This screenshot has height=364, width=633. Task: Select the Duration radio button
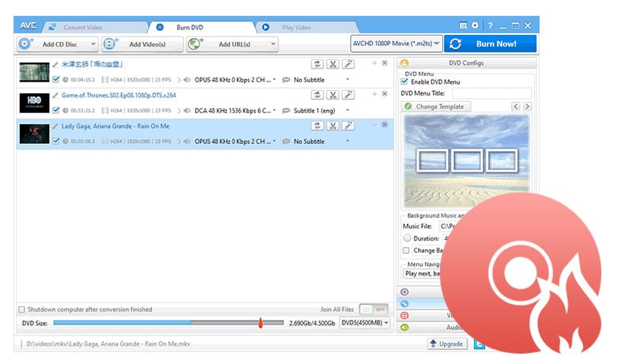click(x=407, y=238)
